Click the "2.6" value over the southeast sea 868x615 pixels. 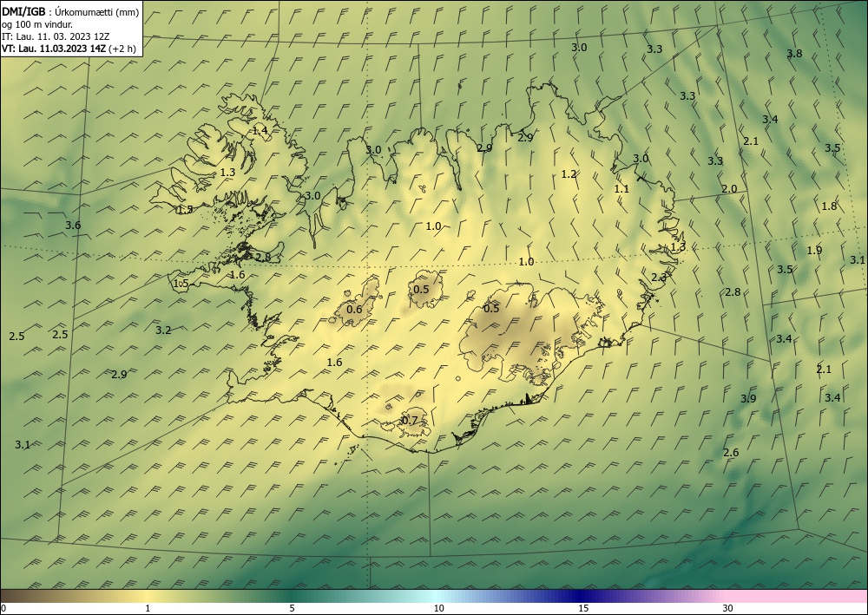pos(731,453)
